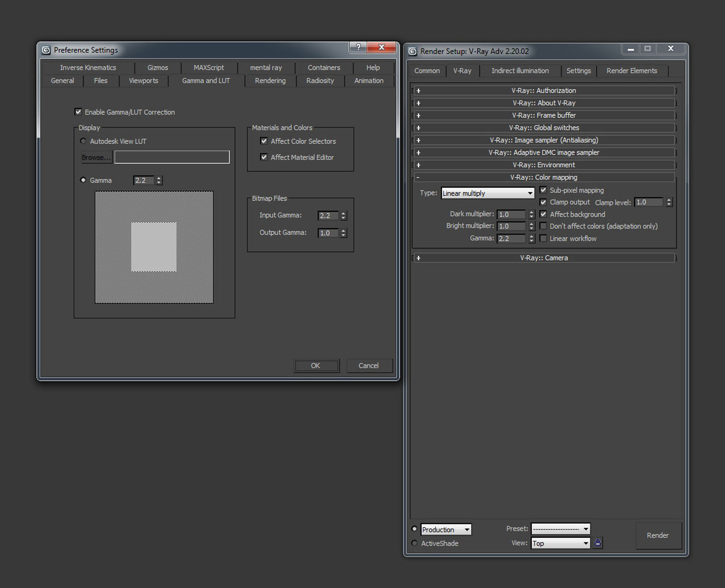725x588 pixels.
Task: Click the lock icon beside View dropdown
Action: pos(597,543)
